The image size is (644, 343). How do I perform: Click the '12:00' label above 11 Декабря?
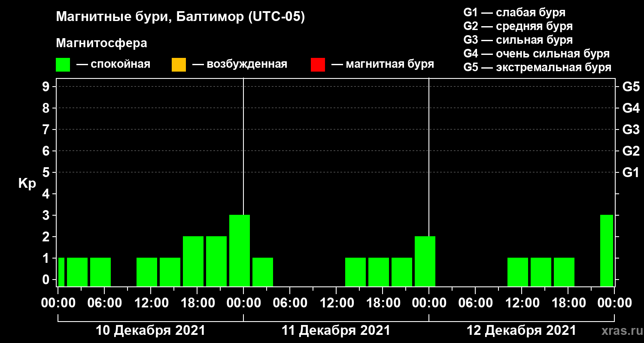336,303
